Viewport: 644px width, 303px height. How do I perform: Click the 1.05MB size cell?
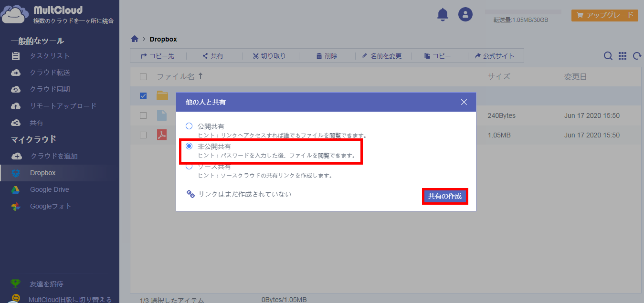click(499, 135)
